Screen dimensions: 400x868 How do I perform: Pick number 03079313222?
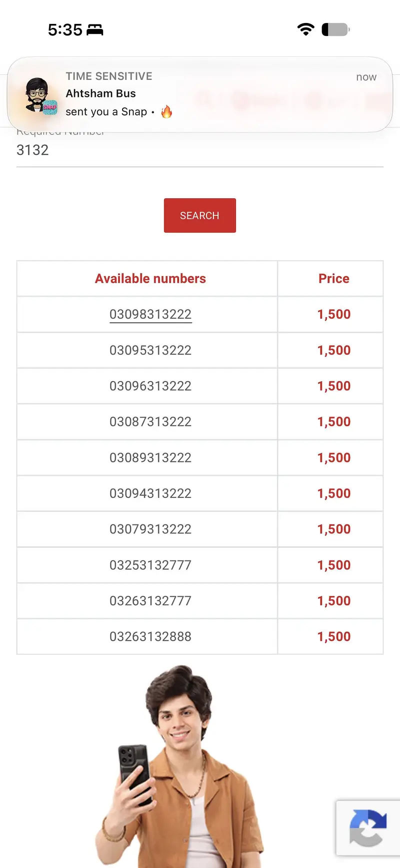coord(150,529)
